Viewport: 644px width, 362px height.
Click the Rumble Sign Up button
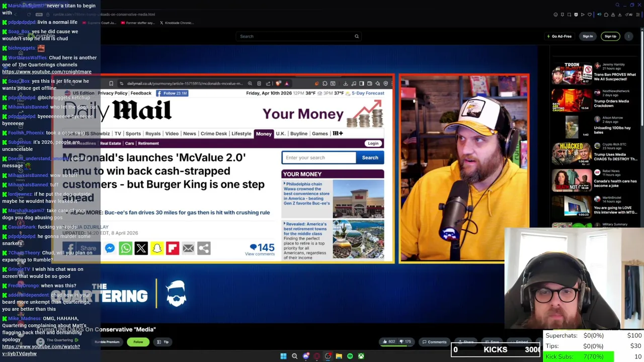pyautogui.click(x=610, y=36)
